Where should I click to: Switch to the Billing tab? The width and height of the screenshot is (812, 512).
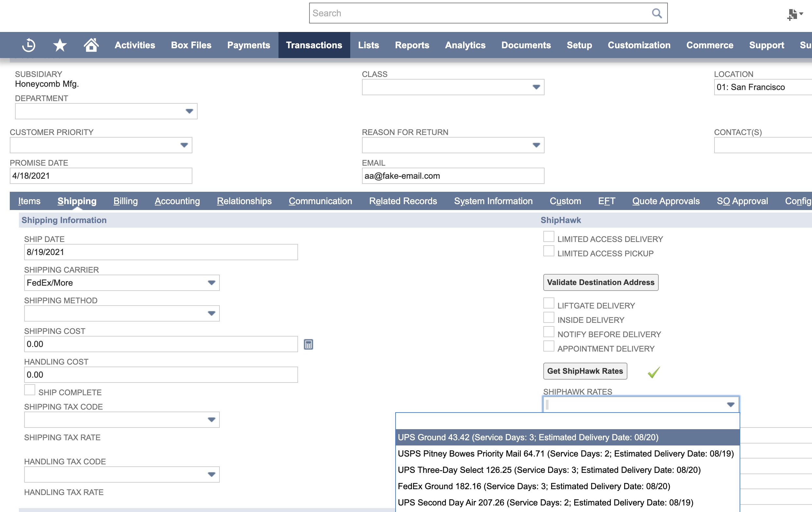point(126,201)
